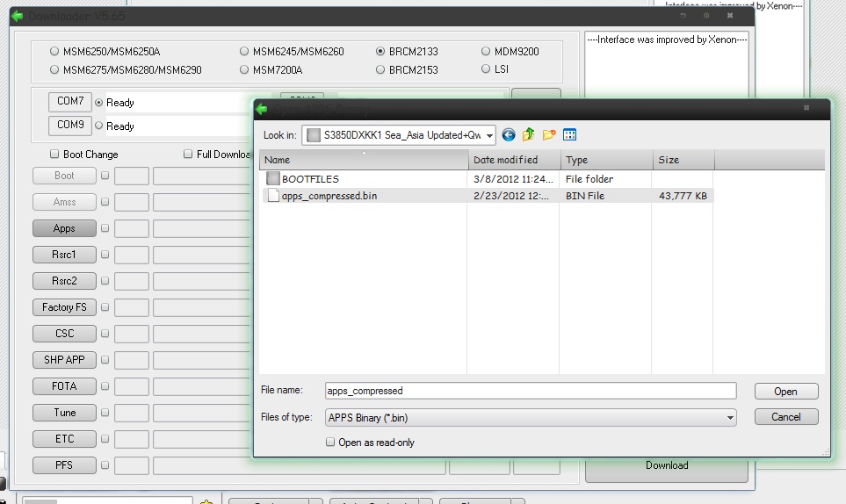The height and width of the screenshot is (504, 846).
Task: Click the green arrow icon in Open dialog title
Action: coord(261,109)
